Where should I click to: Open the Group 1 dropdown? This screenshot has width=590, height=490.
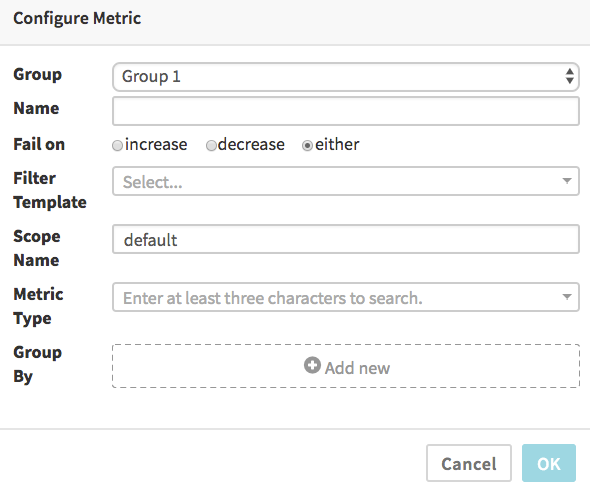tap(345, 77)
